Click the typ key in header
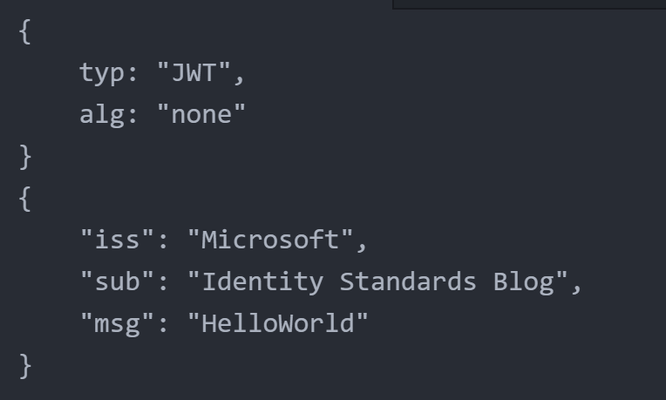This screenshot has width=666, height=400. click(x=102, y=73)
